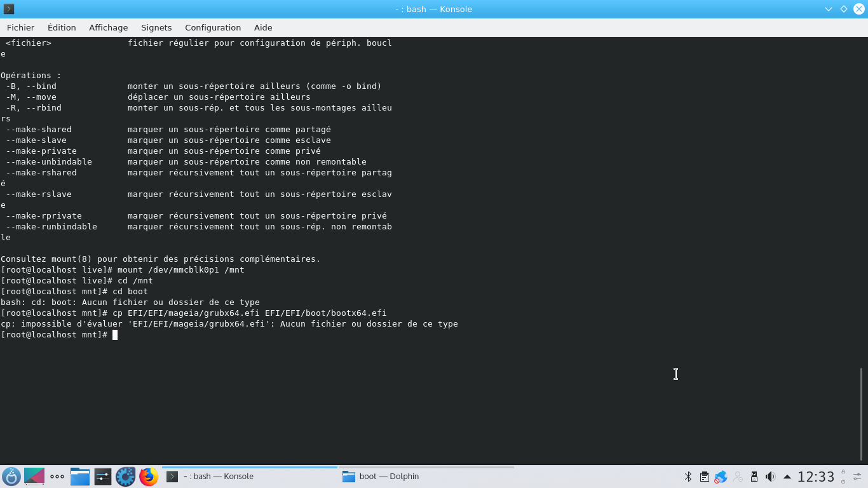Click the 12:33 digital clock
This screenshot has width=868, height=488.
[x=816, y=477]
